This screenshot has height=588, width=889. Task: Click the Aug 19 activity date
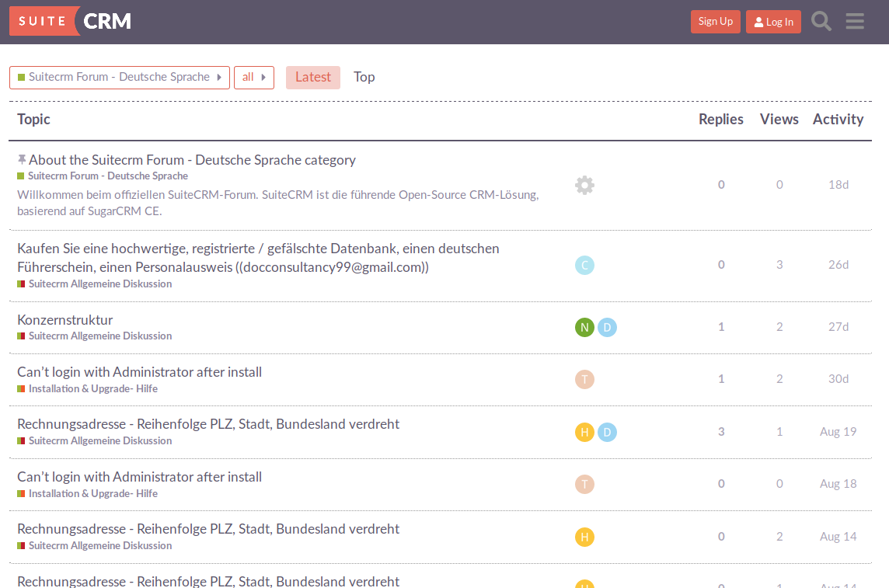[838, 432]
